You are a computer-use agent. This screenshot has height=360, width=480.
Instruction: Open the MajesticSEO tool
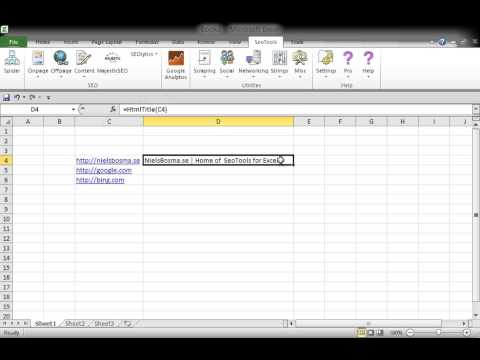[x=112, y=63]
